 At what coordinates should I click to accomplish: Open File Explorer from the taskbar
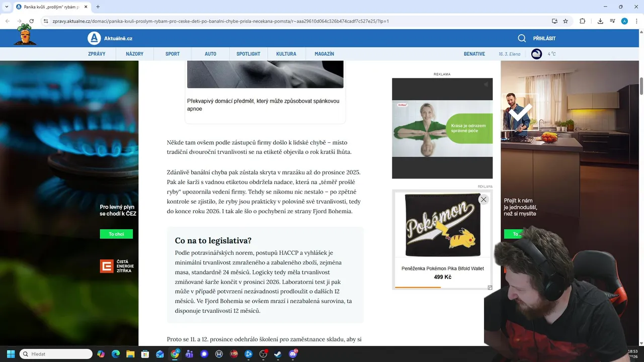click(x=130, y=354)
